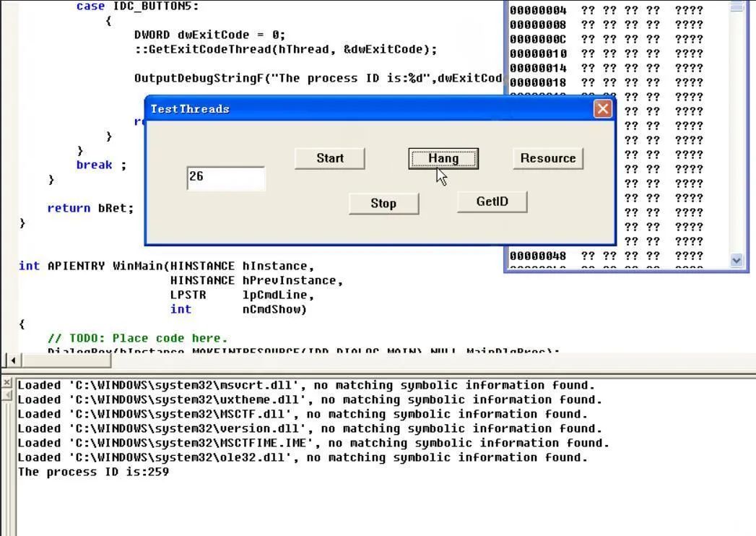Click the Resource button
756x536 pixels.
click(548, 158)
